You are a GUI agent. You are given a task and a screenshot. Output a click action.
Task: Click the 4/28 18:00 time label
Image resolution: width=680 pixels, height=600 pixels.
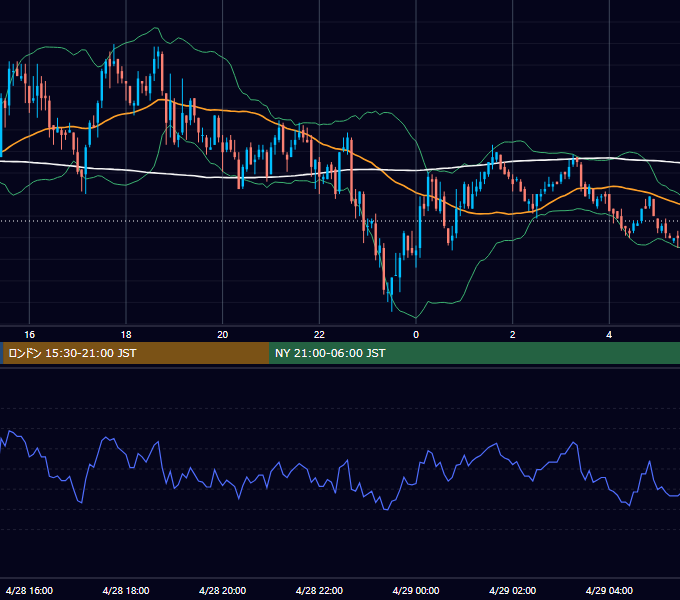pos(126,590)
